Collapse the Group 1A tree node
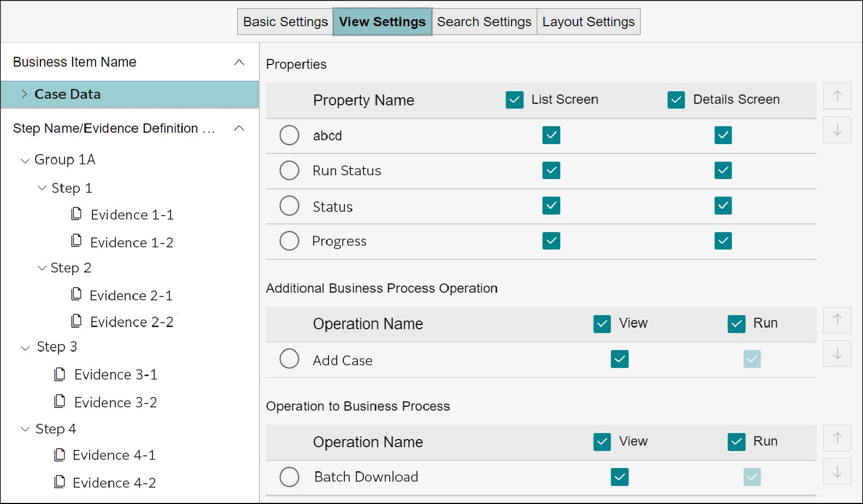Viewport: 863px width, 504px height. 25,161
